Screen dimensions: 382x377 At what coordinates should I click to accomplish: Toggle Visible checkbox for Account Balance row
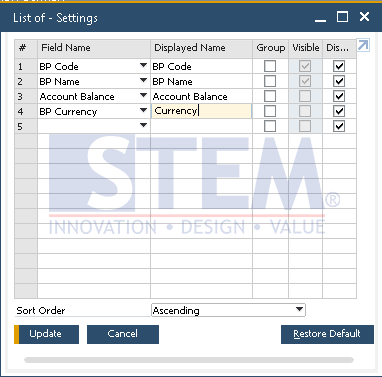pos(305,96)
